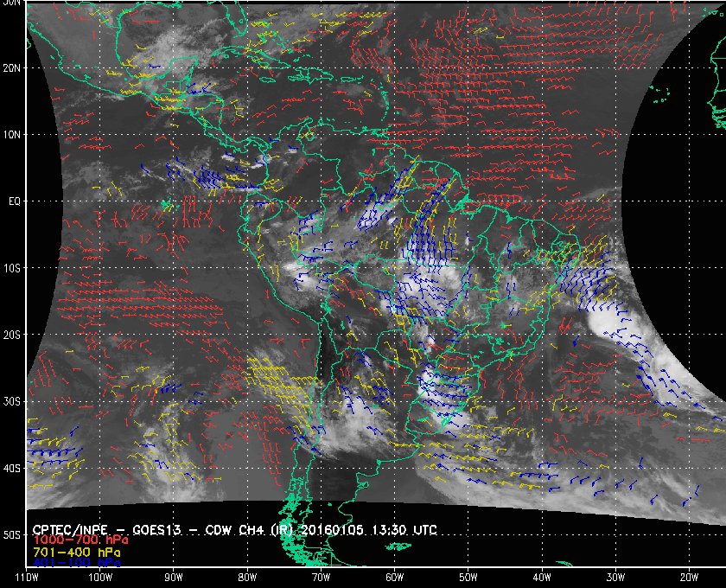Click the 20N latitude label
Viewport: 726px width, 588px height.
[x=11, y=67]
